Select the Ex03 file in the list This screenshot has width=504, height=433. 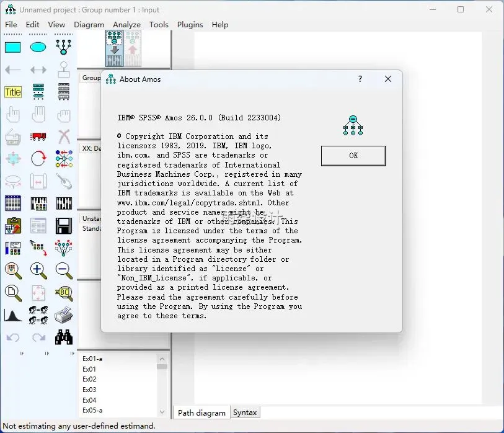point(89,390)
